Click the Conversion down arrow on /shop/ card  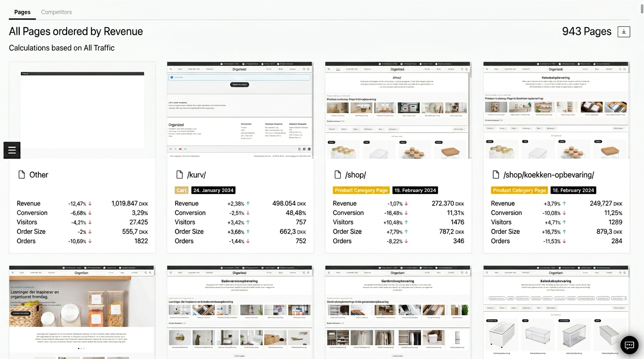tap(406, 213)
